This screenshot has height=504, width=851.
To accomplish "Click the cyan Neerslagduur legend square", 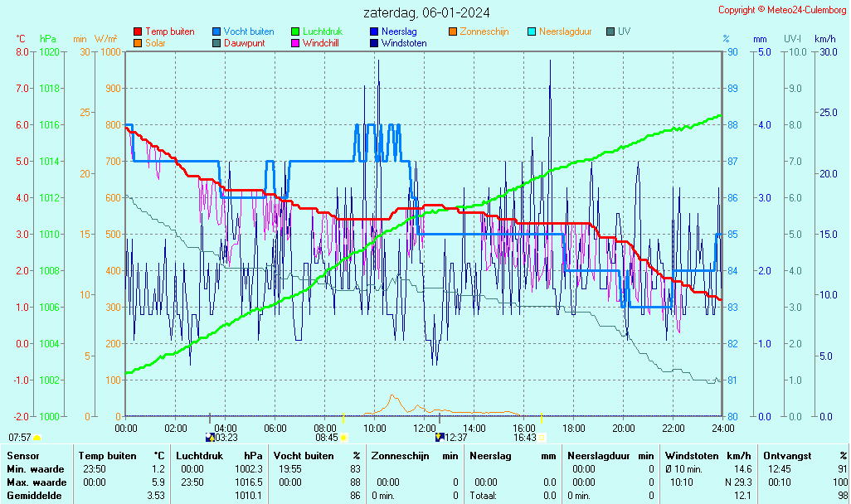I will coord(532,31).
